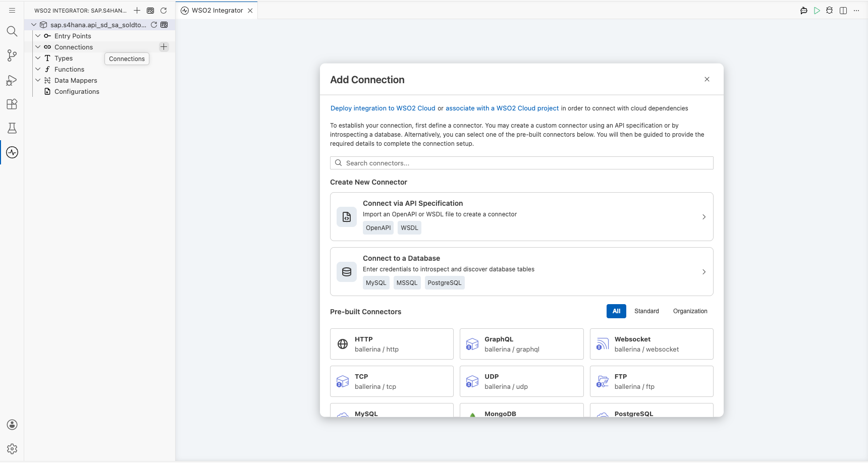
Task: Collapse the Connections chevron
Action: 38,47
